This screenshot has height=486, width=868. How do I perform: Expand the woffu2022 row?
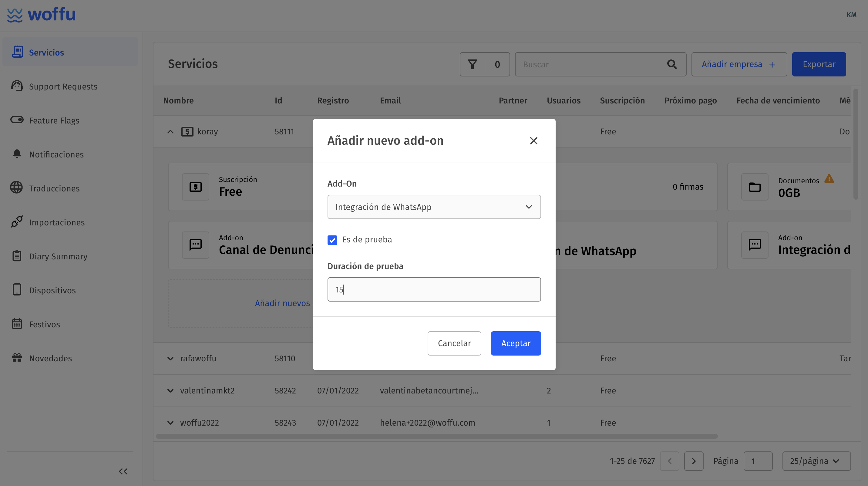[x=170, y=422]
